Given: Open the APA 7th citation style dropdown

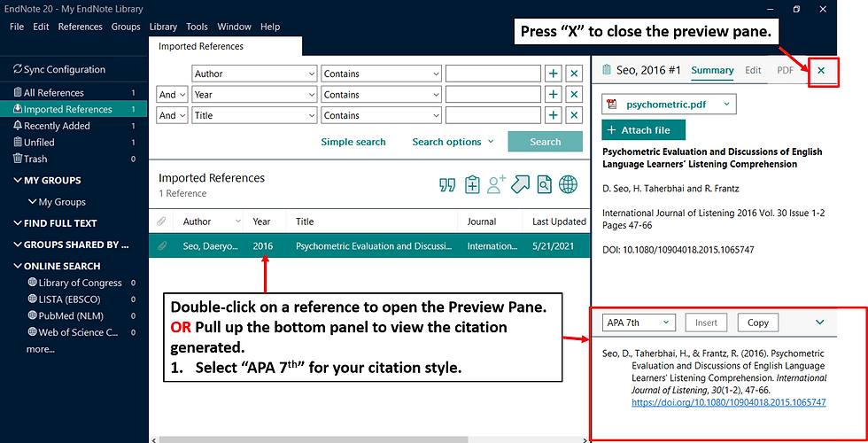Looking at the screenshot, I should pyautogui.click(x=639, y=323).
